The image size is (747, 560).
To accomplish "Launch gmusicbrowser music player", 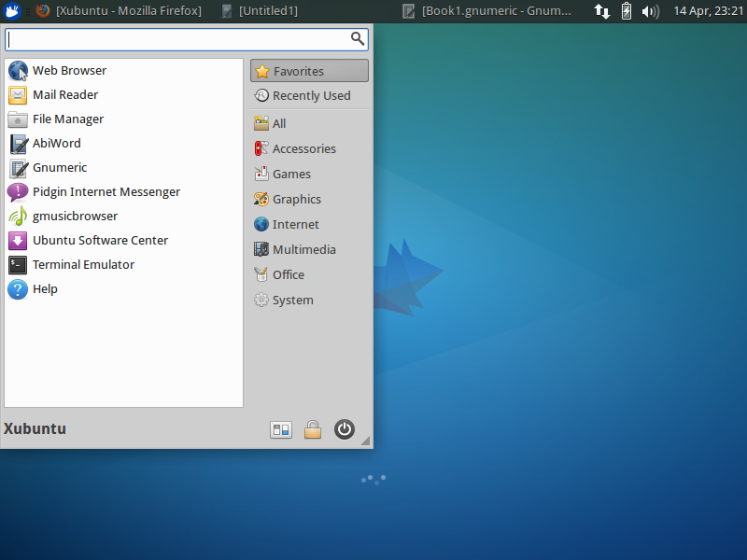I will click(x=74, y=216).
